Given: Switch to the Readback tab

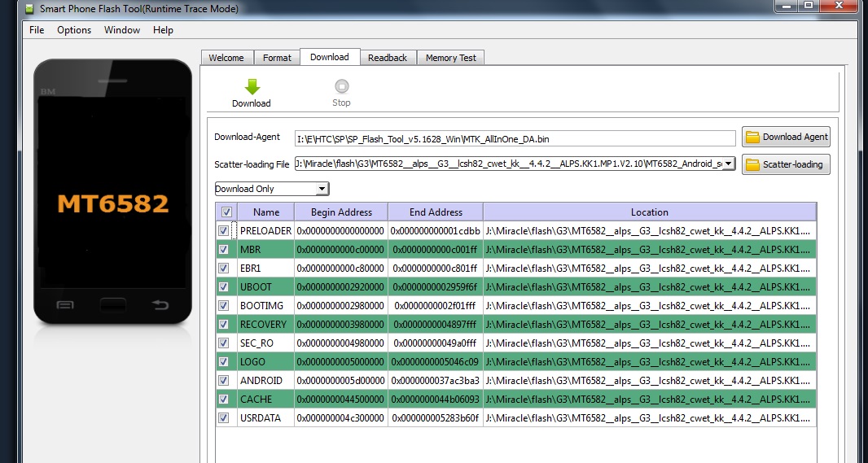Looking at the screenshot, I should tap(388, 58).
